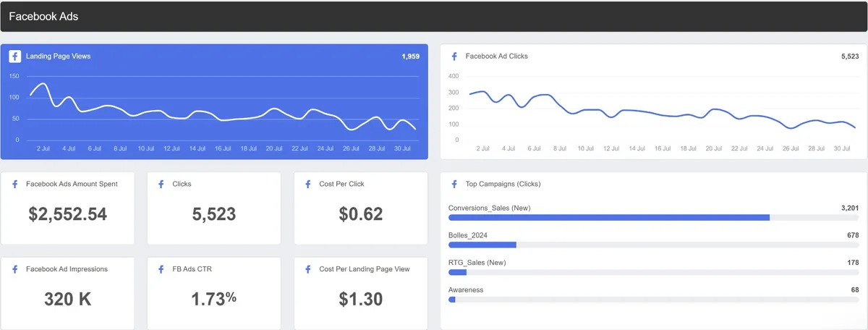Select the Awareness campaign progress bar
Viewport: 868px width, 330px height.
653,299
